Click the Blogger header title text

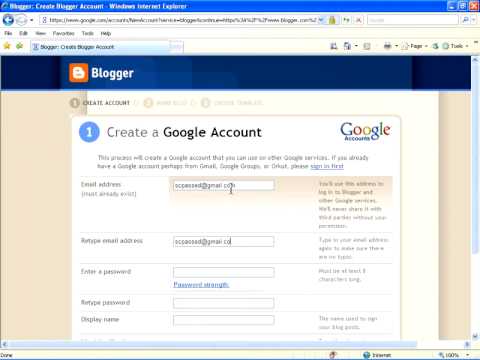(x=112, y=73)
